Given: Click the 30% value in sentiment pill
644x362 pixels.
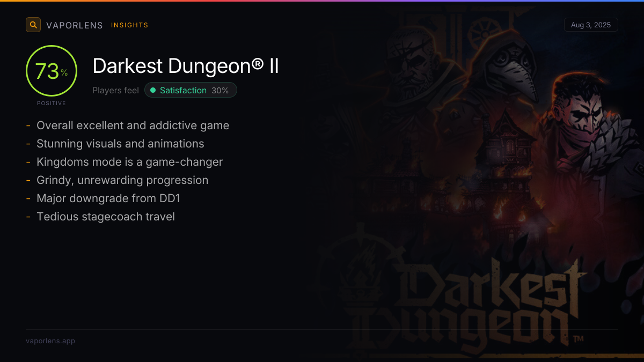Looking at the screenshot, I should click(220, 91).
